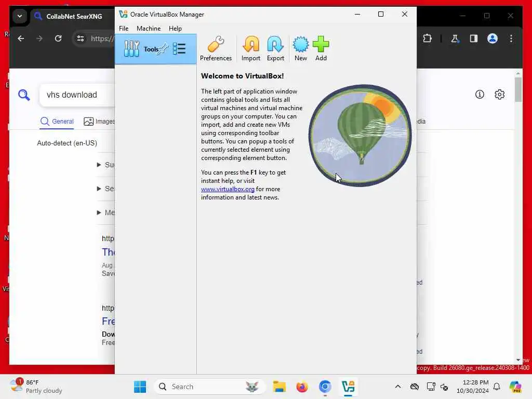Click the Export appliance icon
The image size is (532, 399).
click(275, 49)
